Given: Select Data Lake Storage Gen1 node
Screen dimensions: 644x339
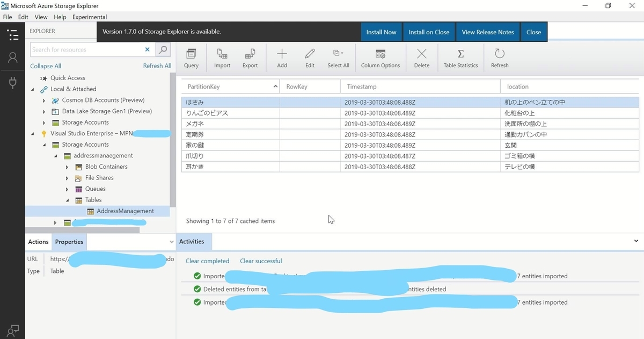Looking at the screenshot, I should [x=107, y=111].
